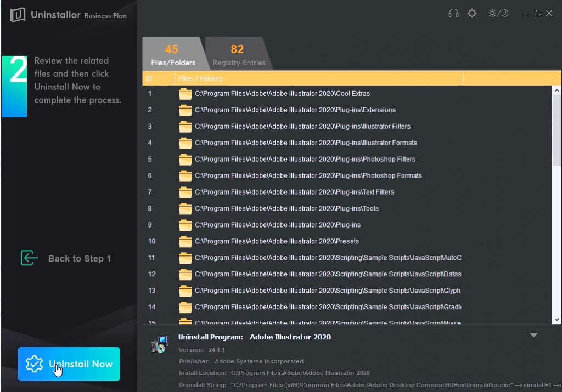Click folder icon for Illustrator Formats row
Viewport: 562px width, 392px height.
(x=186, y=143)
